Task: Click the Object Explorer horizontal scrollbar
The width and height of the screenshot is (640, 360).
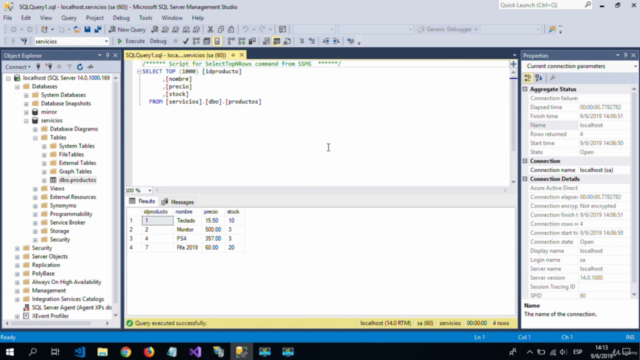Action: [57, 323]
